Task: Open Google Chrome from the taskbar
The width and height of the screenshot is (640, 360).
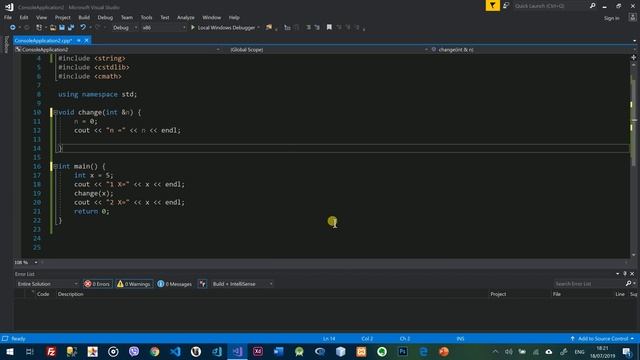Action: point(155,352)
